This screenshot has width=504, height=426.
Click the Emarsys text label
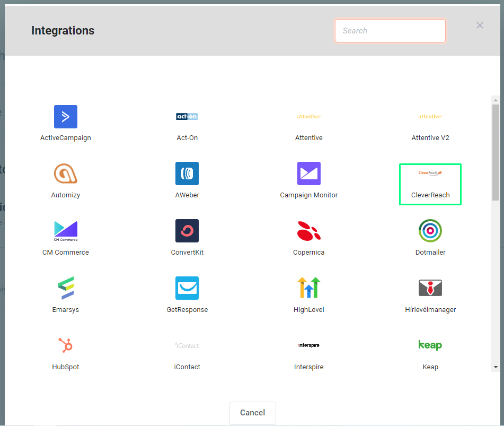coord(66,309)
